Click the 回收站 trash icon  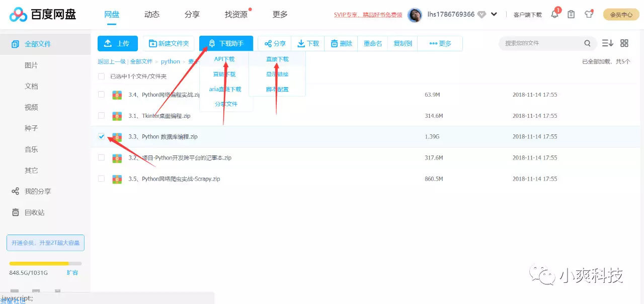(16, 212)
